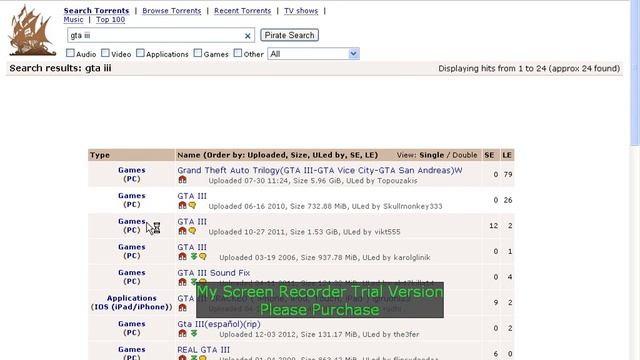Screen dimensions: 640x360
Task: Click the 'Search results: gta iii' heading
Action: [60, 68]
